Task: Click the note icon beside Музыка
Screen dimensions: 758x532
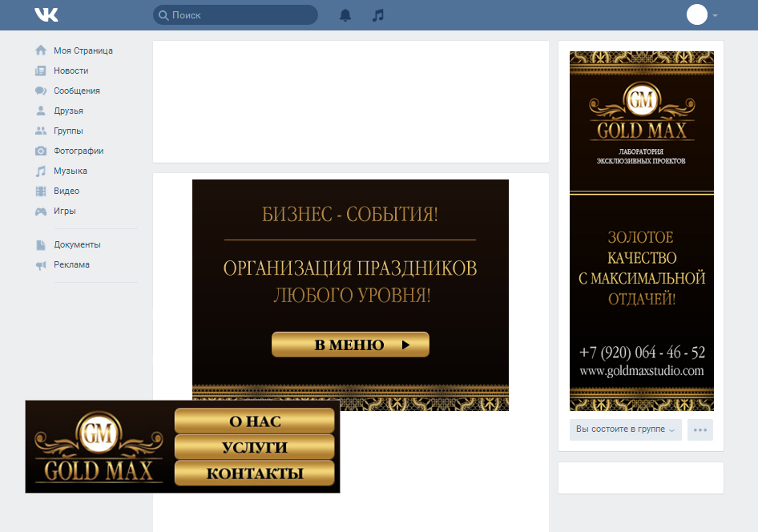Action: (41, 171)
